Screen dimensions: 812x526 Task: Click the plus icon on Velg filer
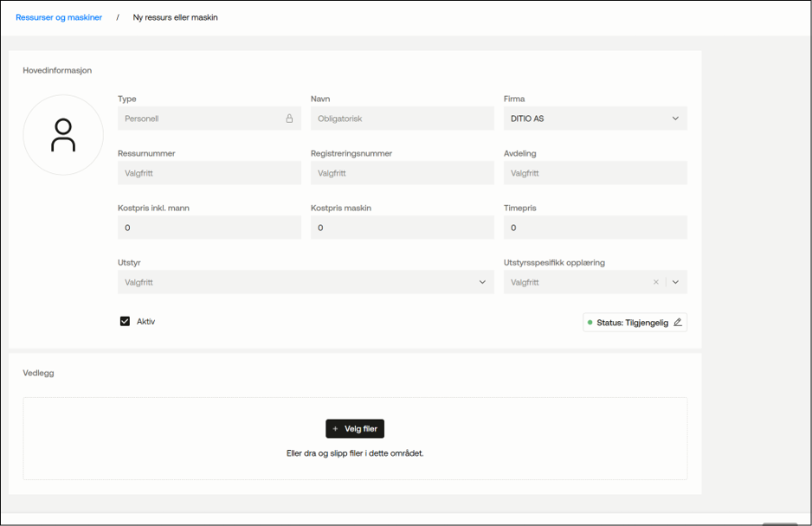(x=335, y=428)
